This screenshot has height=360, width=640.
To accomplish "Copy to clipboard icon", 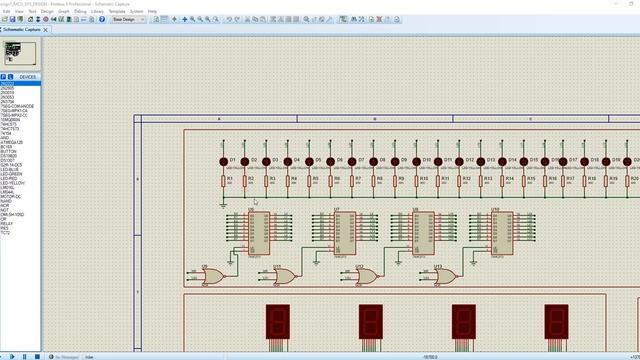I will tap(255, 19).
